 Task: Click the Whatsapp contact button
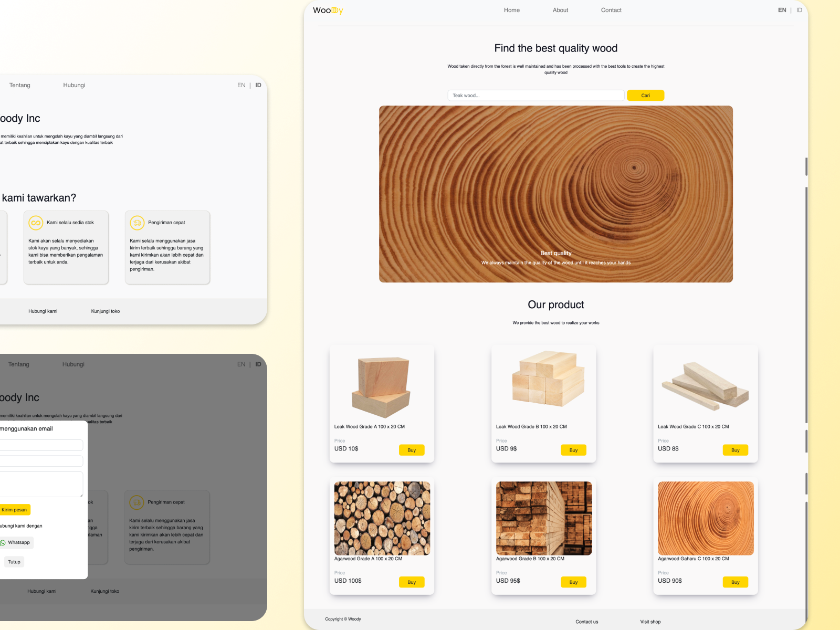pyautogui.click(x=16, y=542)
